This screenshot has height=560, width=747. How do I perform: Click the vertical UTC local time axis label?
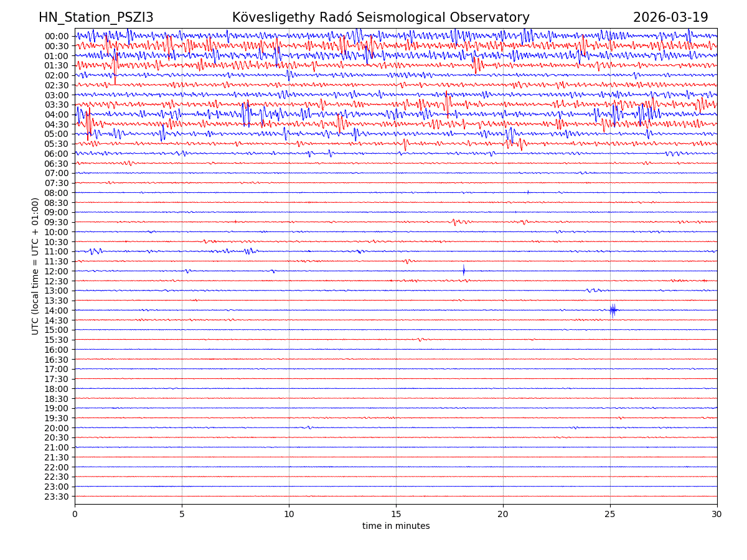coord(35,266)
